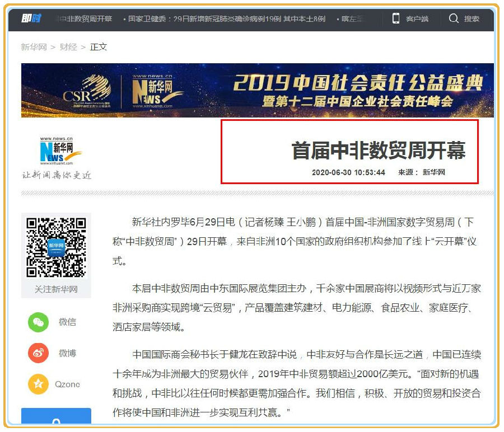Click the magnifier search icon in the top bar
This screenshot has height=432, width=504.
pos(454,18)
